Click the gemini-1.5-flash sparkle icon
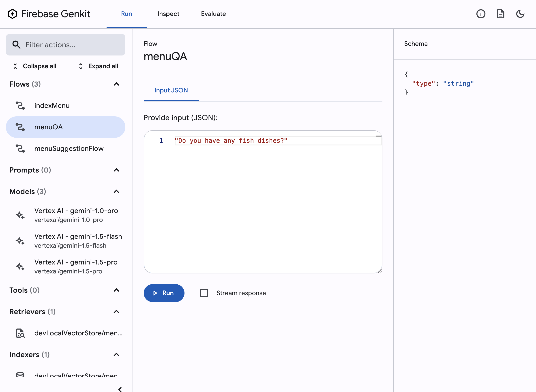This screenshot has width=536, height=392. [x=20, y=241]
